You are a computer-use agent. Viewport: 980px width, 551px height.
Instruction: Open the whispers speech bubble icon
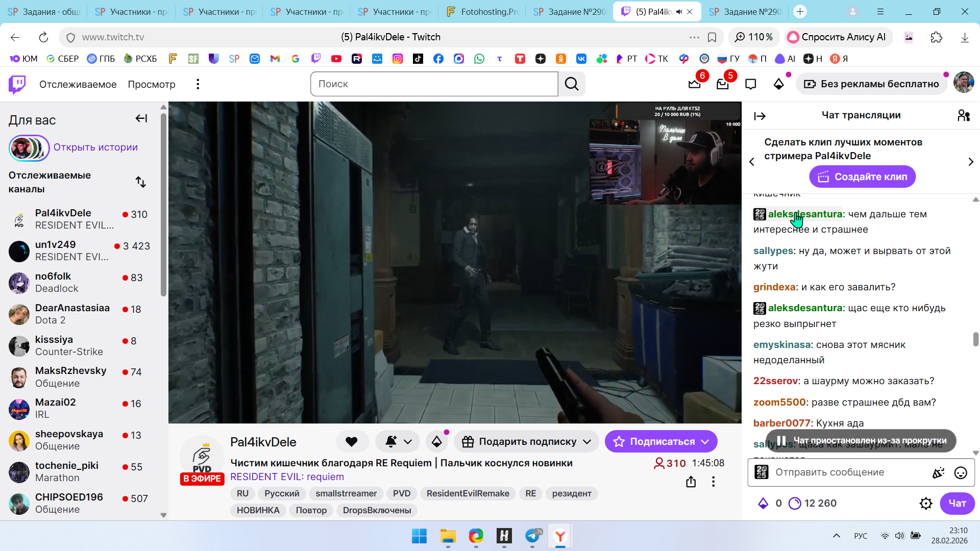[751, 84]
